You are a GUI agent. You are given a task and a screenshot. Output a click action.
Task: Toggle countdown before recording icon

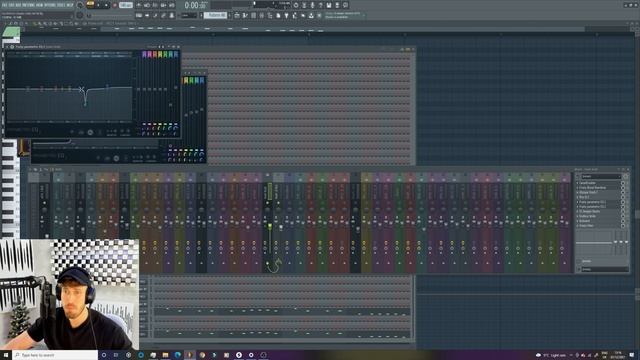(x=155, y=5)
